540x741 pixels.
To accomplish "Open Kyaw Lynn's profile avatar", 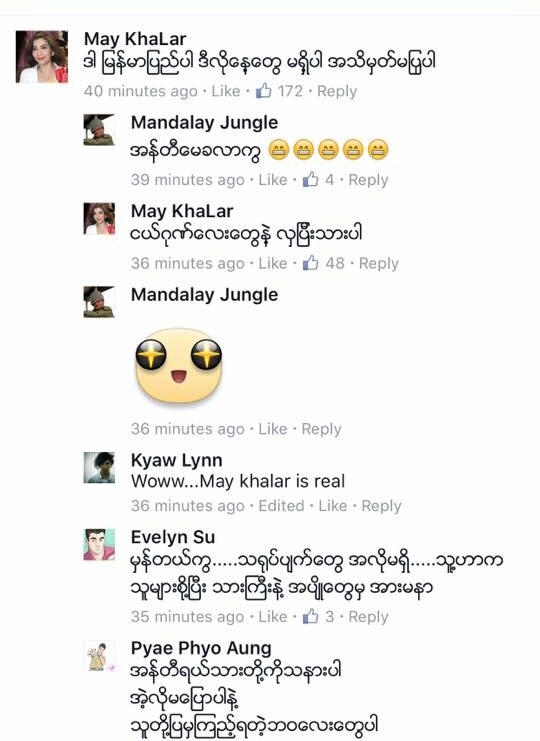I will coord(99,467).
